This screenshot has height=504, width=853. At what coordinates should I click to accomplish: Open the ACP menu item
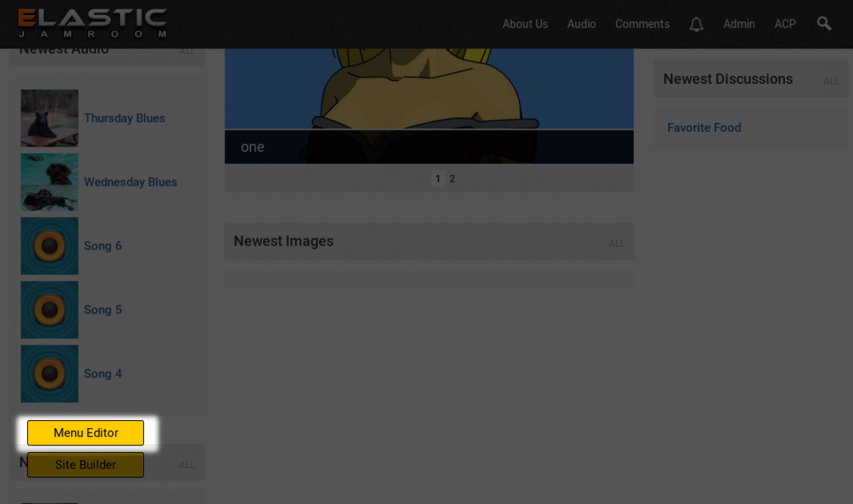(785, 24)
